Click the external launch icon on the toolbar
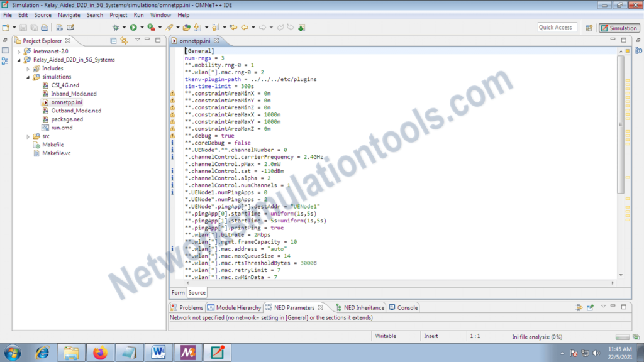The image size is (644, 362). 170,27
